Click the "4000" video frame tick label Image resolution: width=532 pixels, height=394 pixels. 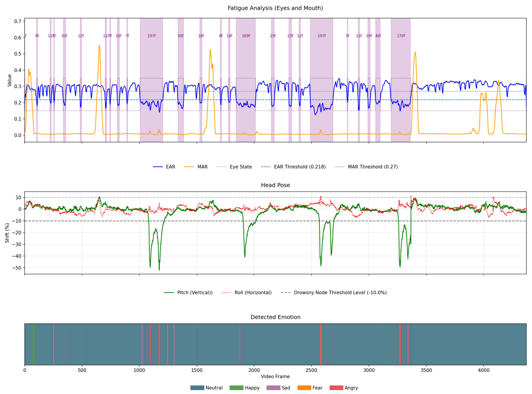point(484,370)
